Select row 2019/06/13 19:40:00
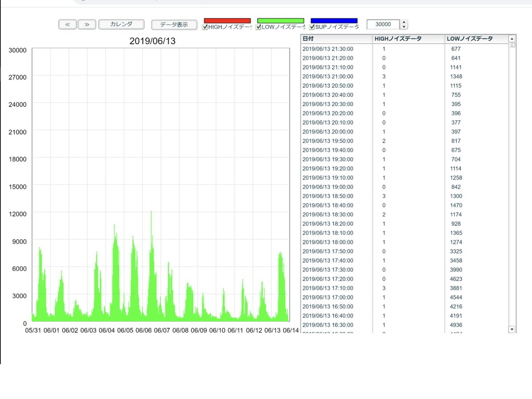The width and height of the screenshot is (532, 399). click(404, 150)
